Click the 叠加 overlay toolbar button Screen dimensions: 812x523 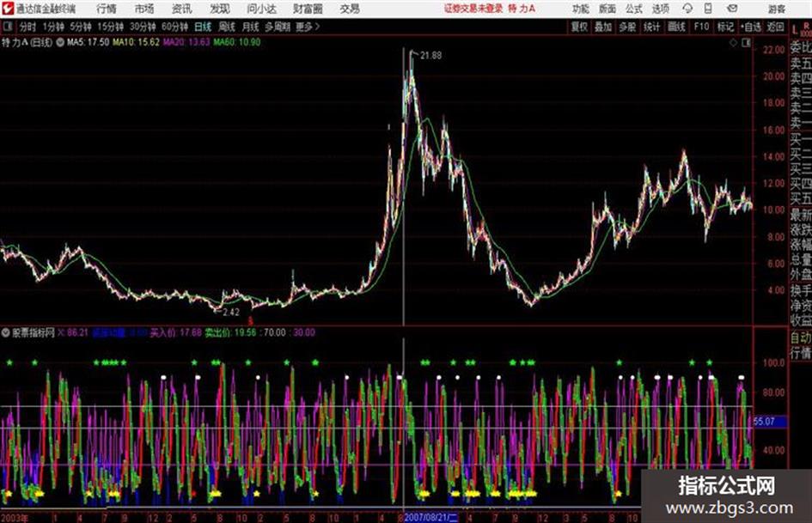(603, 27)
